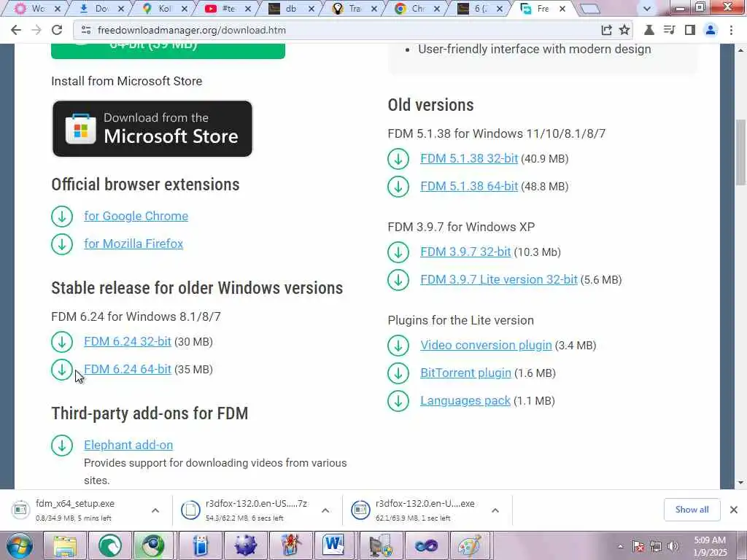Close the Fre tab
This screenshot has width=747, height=560.
pyautogui.click(x=562, y=9)
